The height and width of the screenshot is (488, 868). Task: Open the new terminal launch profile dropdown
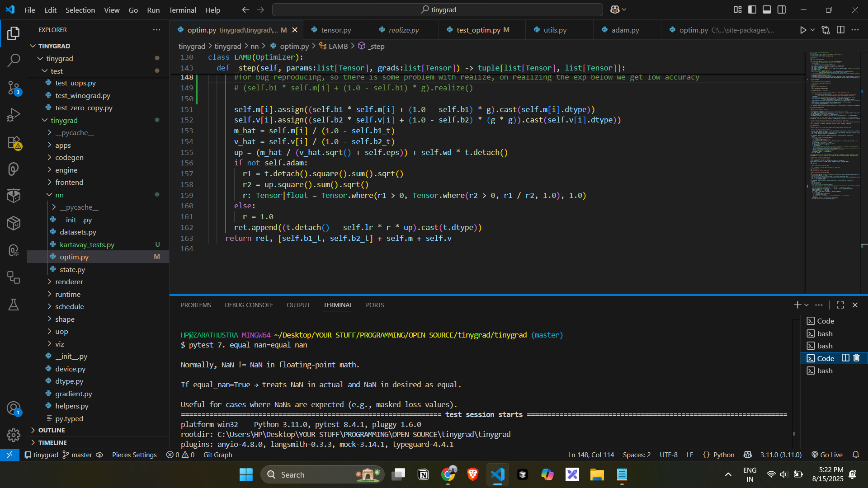click(x=807, y=305)
